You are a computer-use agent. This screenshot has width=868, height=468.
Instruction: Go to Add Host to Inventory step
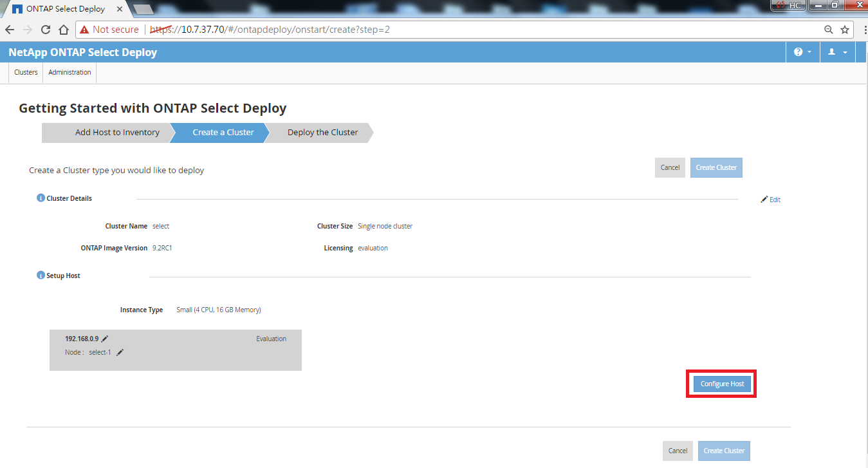109,133
